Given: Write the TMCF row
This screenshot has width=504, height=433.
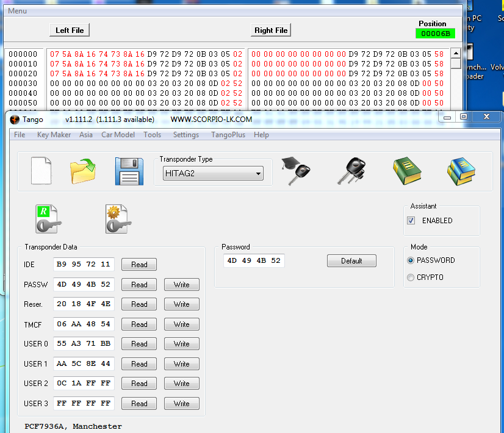Looking at the screenshot, I should [182, 324].
